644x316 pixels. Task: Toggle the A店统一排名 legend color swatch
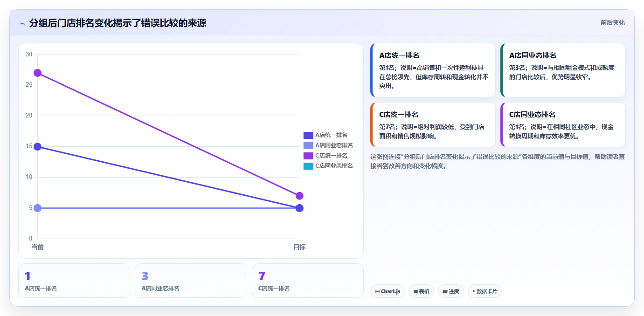[308, 135]
